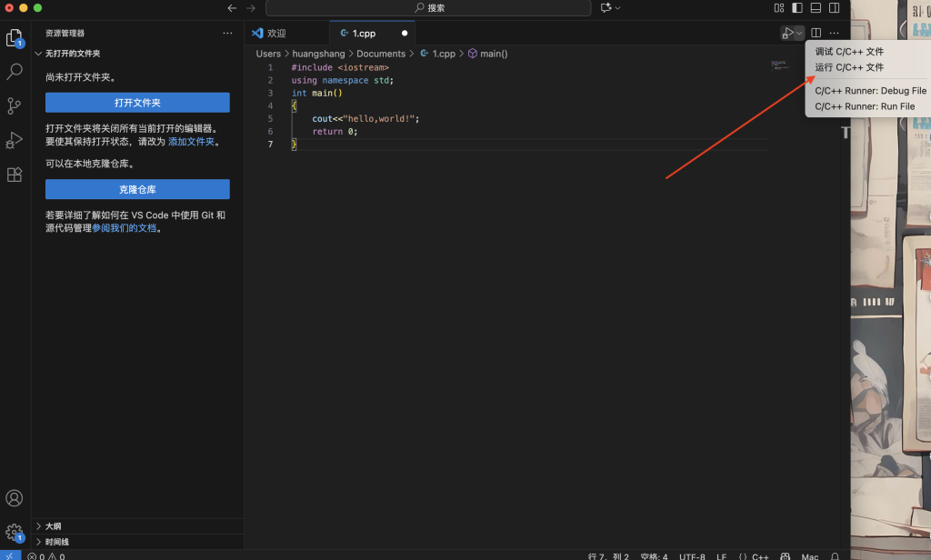Click the split editor right icon
The height and width of the screenshot is (560, 931).
pos(816,34)
